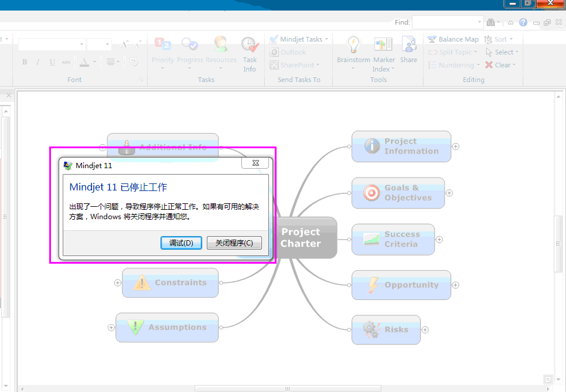
Task: Click the Opportunity lightning icon
Action: point(373,285)
